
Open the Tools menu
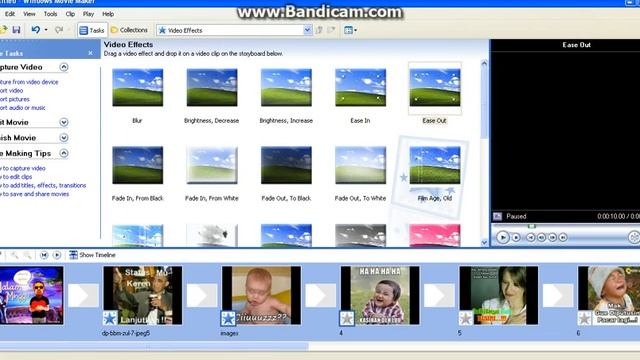pos(50,14)
